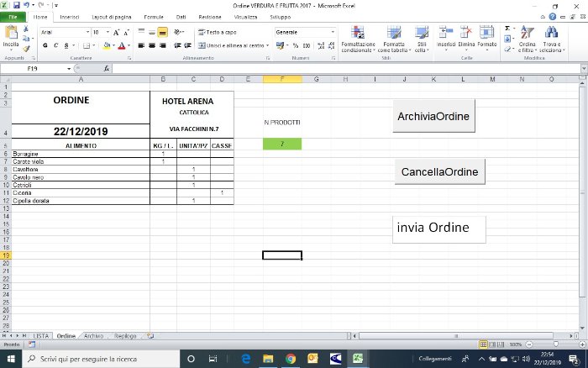
Task: Open font color dropdown arrow
Action: tap(129, 45)
